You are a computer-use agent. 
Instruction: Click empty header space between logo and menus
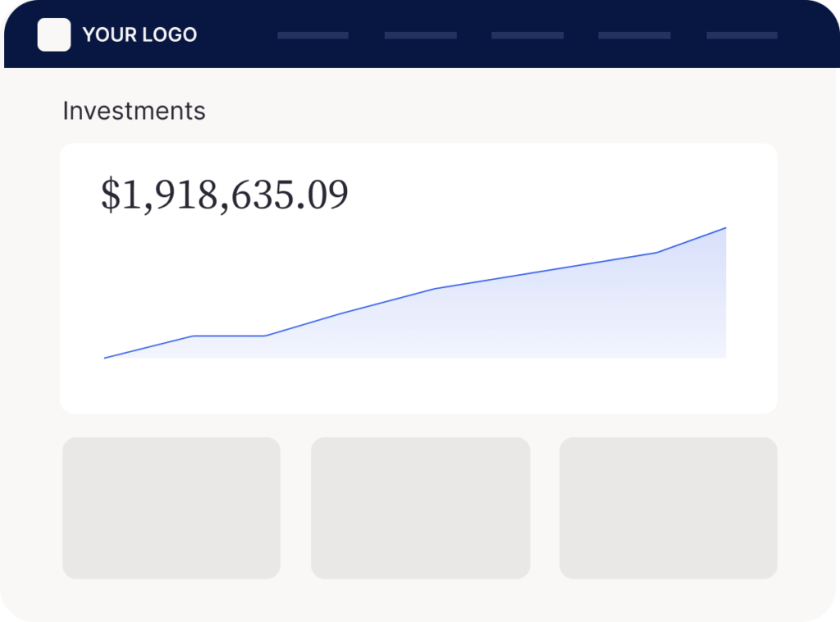click(x=236, y=35)
